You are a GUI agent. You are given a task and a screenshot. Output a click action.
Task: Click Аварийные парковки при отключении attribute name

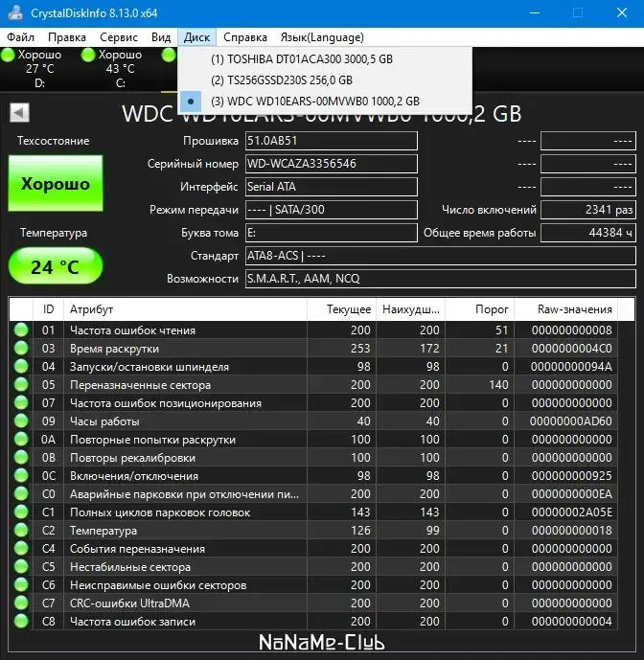pyautogui.click(x=185, y=493)
